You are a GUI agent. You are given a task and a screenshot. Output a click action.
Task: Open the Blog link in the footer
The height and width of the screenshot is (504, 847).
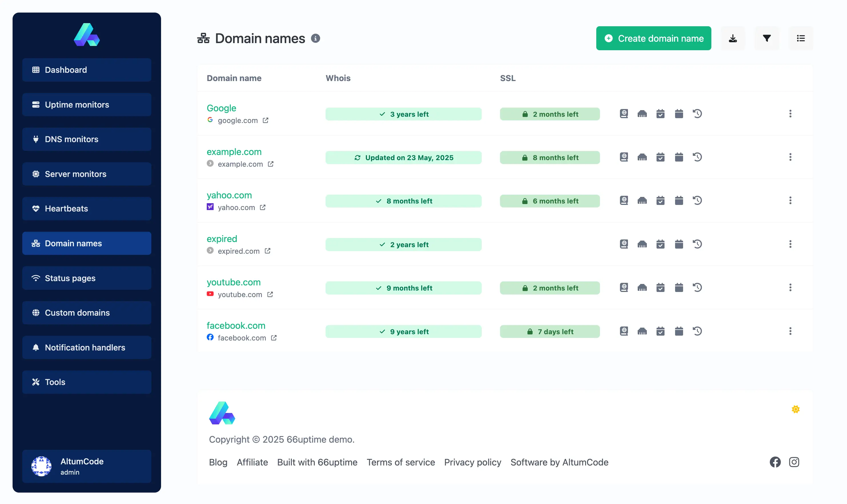[x=218, y=462]
